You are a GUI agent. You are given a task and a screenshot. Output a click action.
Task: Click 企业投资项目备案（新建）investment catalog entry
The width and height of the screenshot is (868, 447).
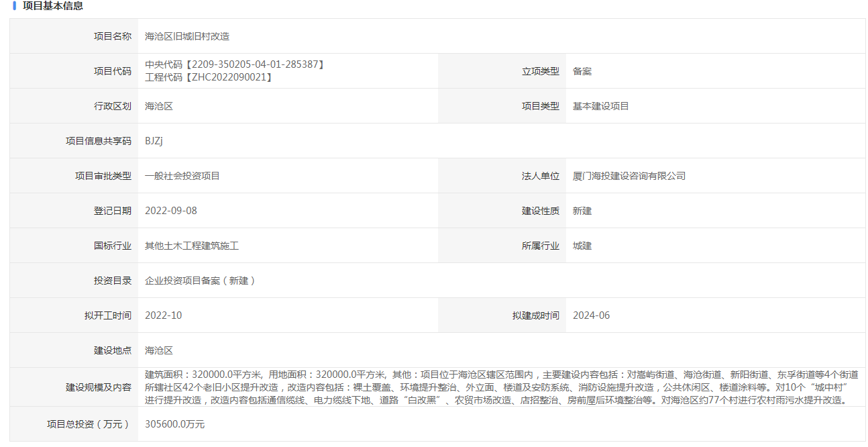point(201,281)
